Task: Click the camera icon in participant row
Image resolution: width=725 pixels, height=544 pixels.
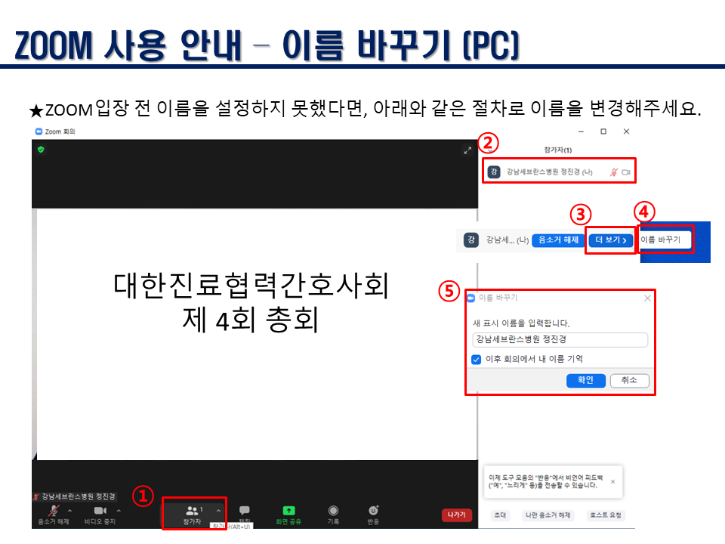Action: tap(626, 172)
